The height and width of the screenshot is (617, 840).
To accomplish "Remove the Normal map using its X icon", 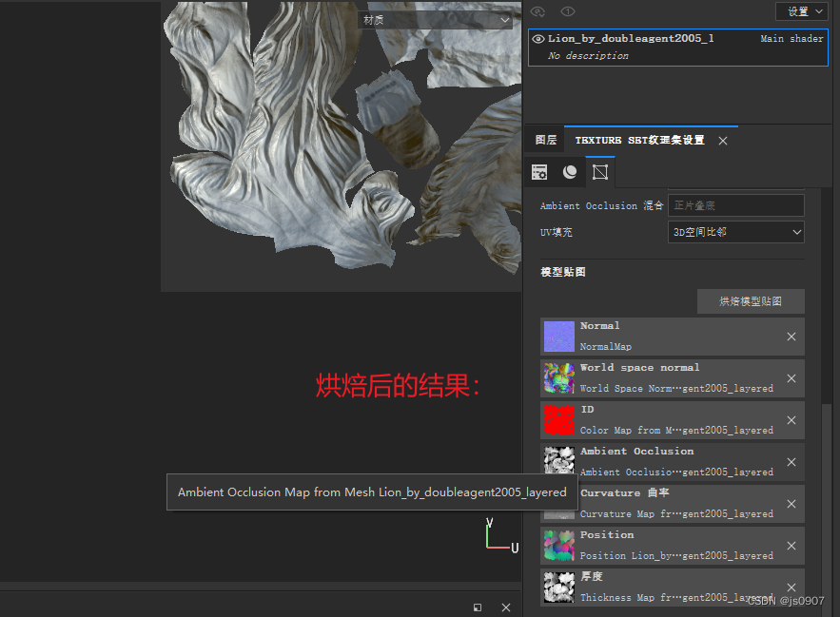I will click(x=791, y=337).
